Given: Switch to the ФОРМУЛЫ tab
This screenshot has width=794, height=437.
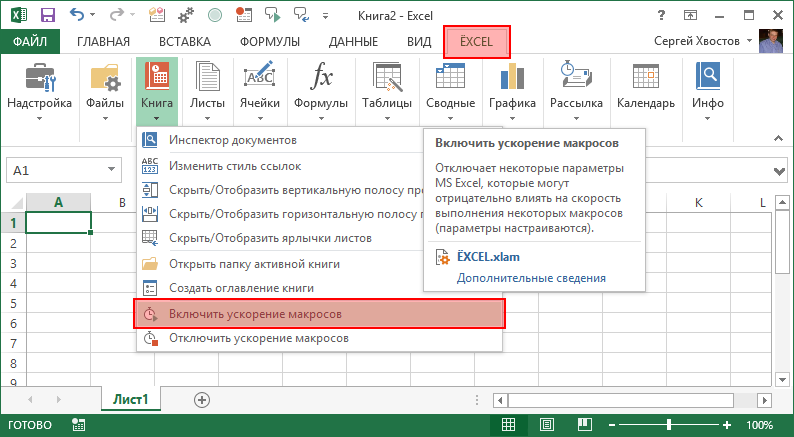Looking at the screenshot, I should (x=270, y=42).
